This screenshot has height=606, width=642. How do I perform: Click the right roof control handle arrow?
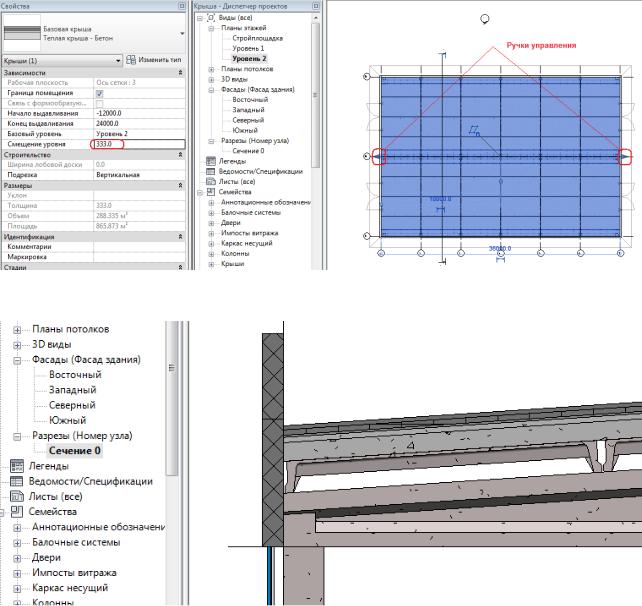point(624,157)
